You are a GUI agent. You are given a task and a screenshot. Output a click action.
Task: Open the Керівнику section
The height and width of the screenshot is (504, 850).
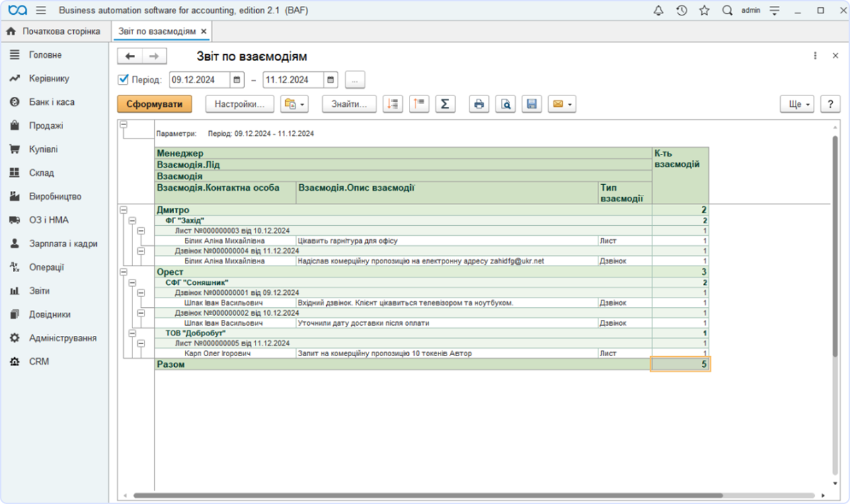[49, 79]
